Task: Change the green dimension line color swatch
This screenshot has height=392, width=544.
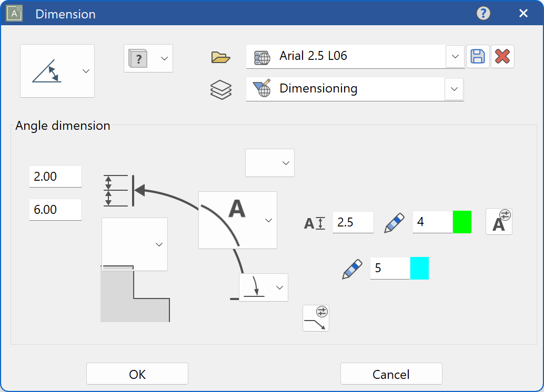Action: (x=461, y=222)
